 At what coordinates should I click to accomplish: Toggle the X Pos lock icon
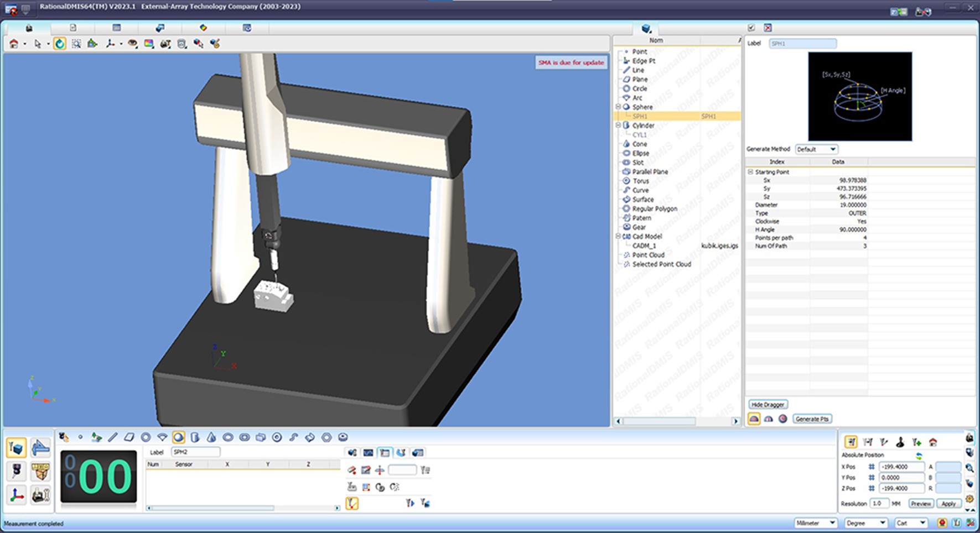click(871, 467)
